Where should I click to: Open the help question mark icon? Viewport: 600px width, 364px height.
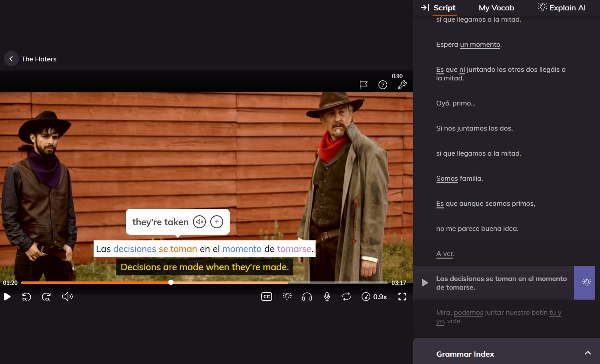click(x=383, y=85)
